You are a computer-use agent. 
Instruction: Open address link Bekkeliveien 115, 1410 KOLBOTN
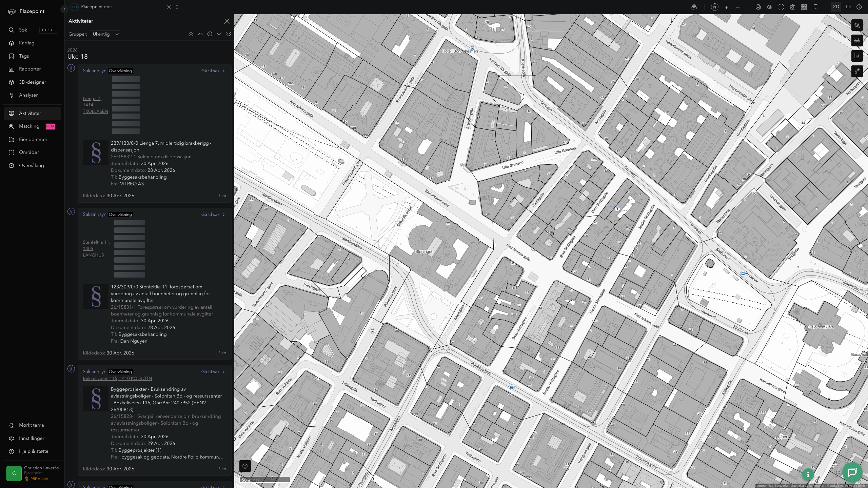117,379
